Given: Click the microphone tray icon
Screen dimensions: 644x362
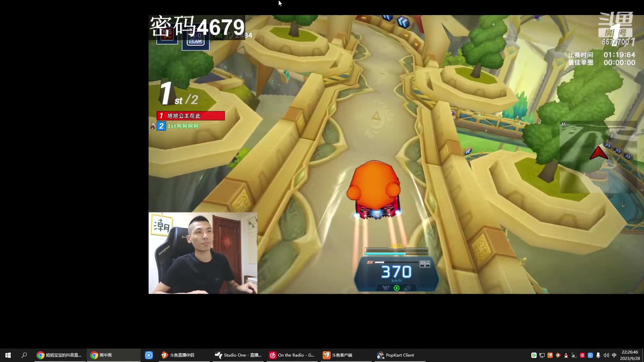Looking at the screenshot, I should [598, 355].
